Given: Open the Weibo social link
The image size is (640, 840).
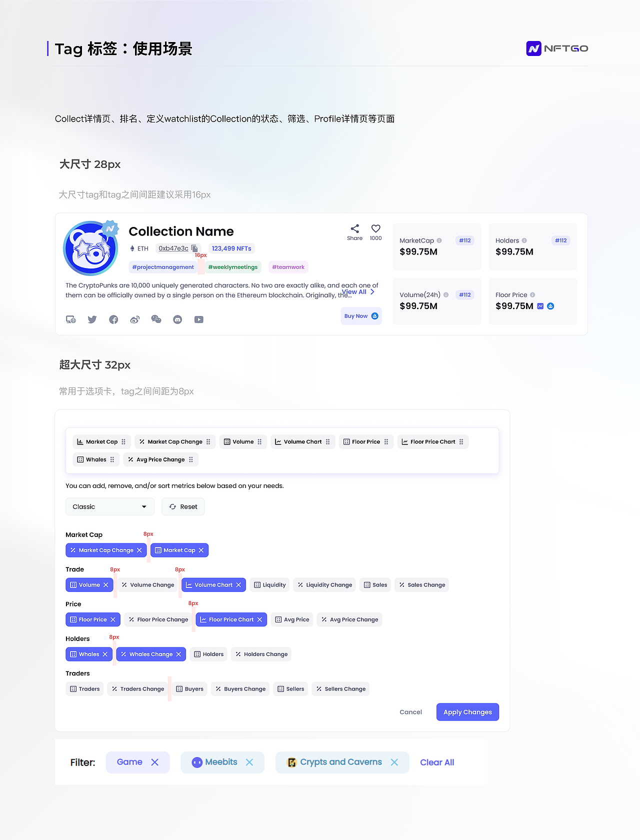Looking at the screenshot, I should coord(135,319).
